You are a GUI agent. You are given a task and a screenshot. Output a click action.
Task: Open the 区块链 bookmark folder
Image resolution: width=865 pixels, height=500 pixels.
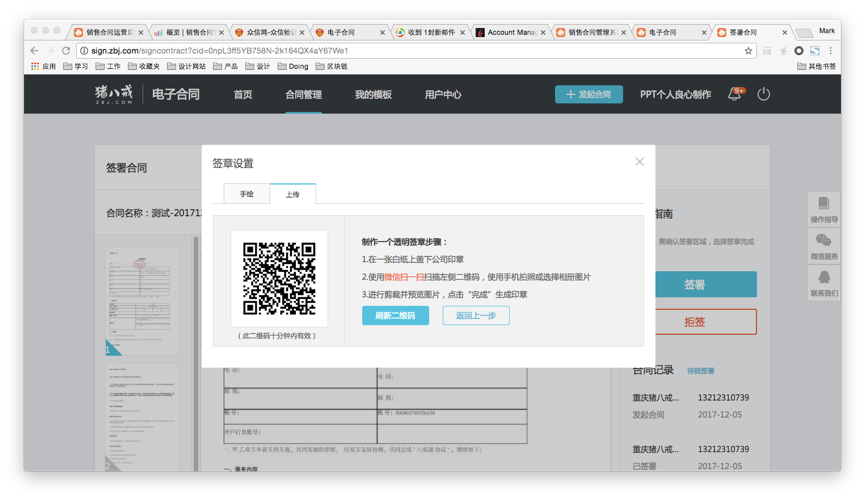point(332,66)
